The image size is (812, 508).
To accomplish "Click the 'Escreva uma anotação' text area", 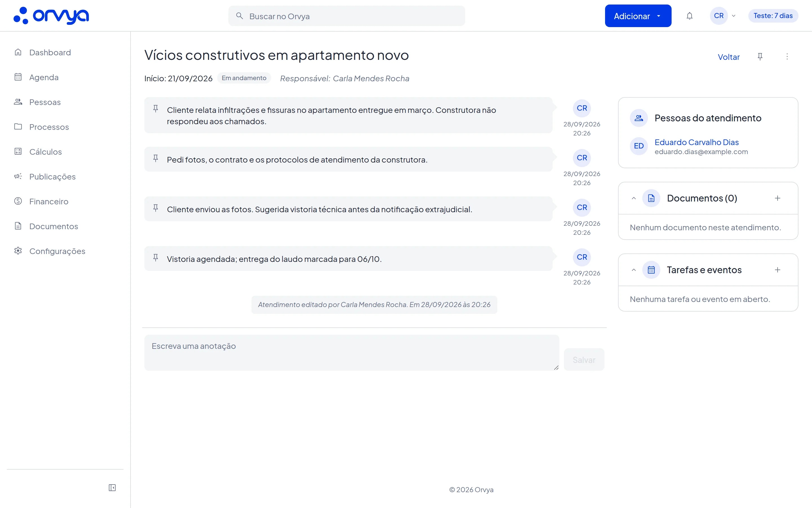I will (x=352, y=353).
